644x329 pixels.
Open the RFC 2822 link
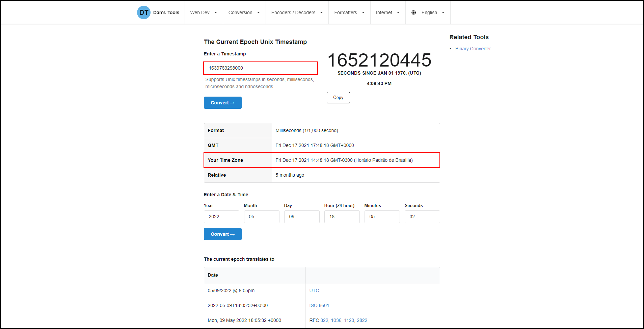(362, 320)
